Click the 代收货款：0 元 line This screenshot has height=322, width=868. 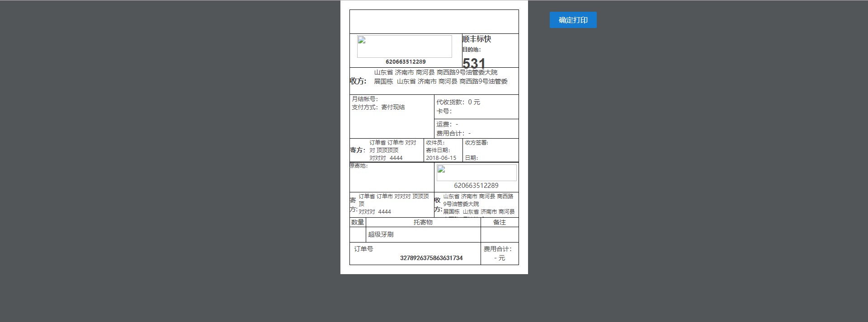(458, 103)
